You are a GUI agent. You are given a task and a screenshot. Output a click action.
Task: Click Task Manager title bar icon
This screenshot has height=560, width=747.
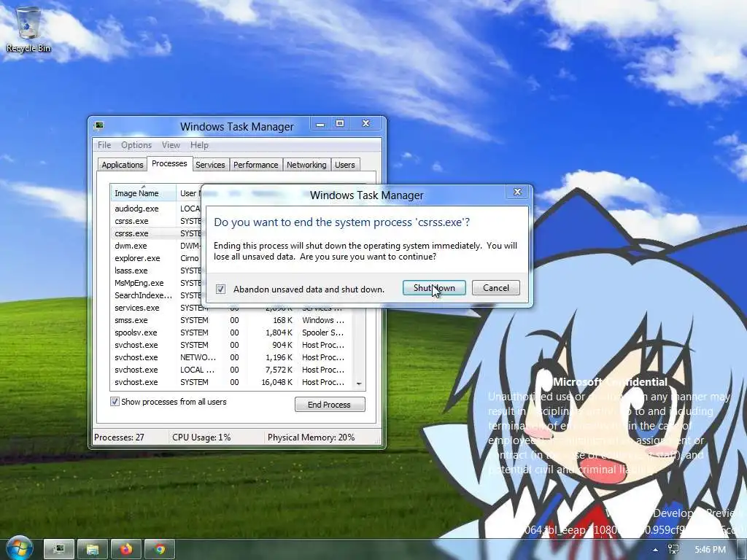(99, 125)
